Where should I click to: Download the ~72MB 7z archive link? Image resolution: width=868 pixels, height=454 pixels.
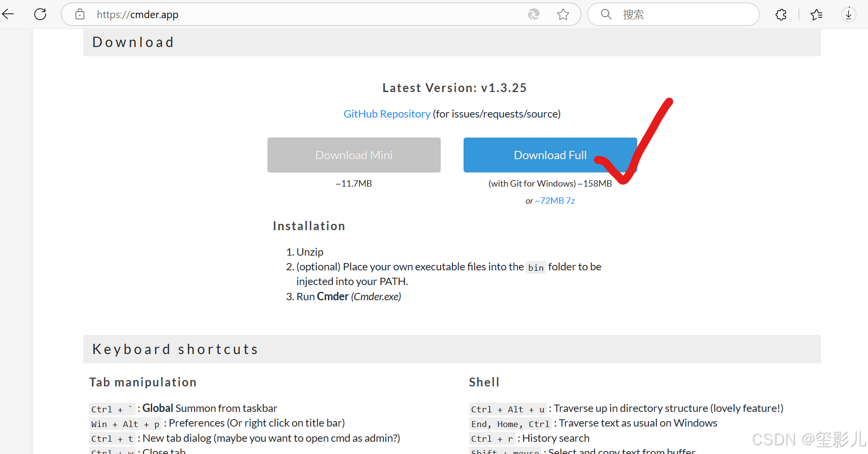pos(555,201)
